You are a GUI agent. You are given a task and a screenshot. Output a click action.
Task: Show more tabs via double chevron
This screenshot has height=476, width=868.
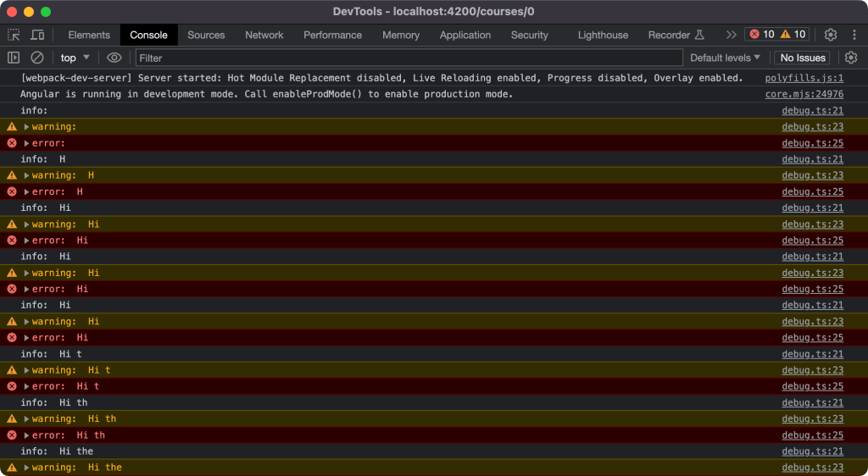pyautogui.click(x=731, y=35)
